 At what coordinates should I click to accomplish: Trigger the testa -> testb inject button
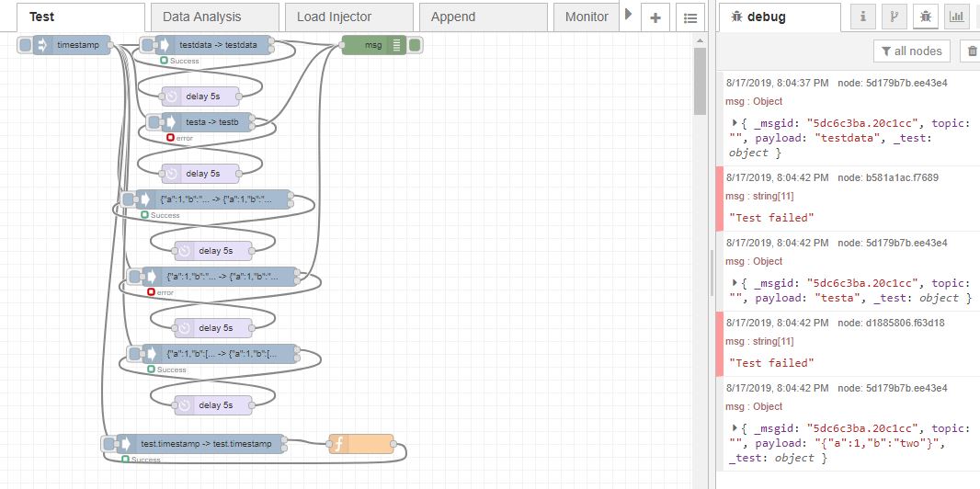pyautogui.click(x=154, y=121)
